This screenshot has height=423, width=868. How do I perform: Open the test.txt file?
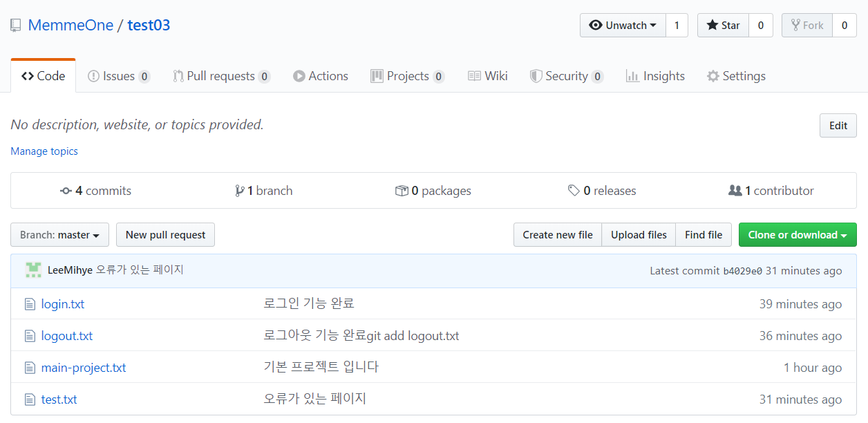click(59, 399)
